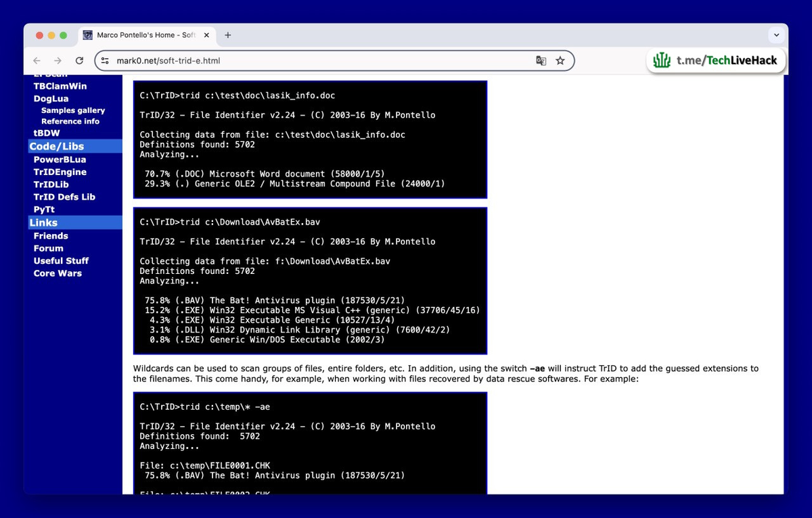This screenshot has width=812, height=518.
Task: Click the '-ae' switch text in the paragraph
Action: coord(539,369)
